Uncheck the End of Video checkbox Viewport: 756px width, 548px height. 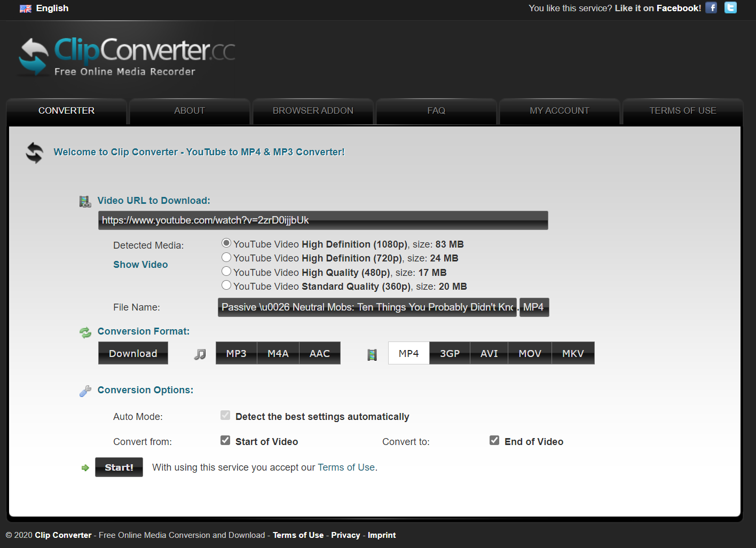pyautogui.click(x=494, y=440)
